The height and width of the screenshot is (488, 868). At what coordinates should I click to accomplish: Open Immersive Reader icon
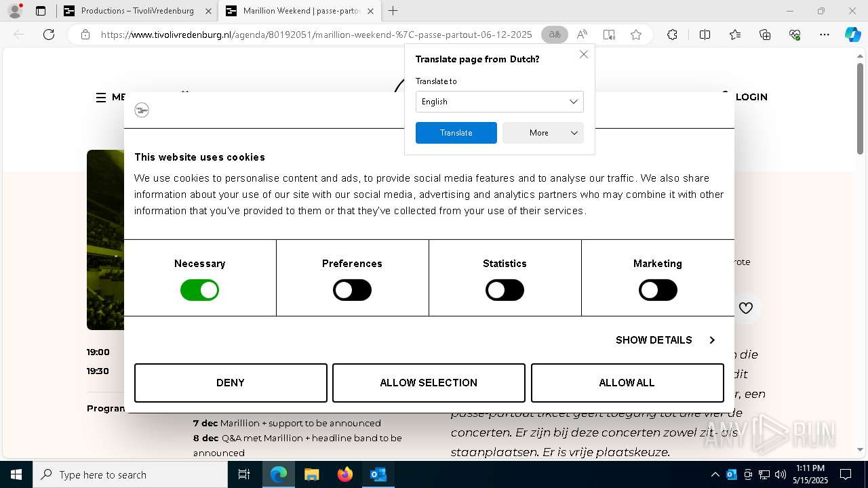tap(609, 35)
